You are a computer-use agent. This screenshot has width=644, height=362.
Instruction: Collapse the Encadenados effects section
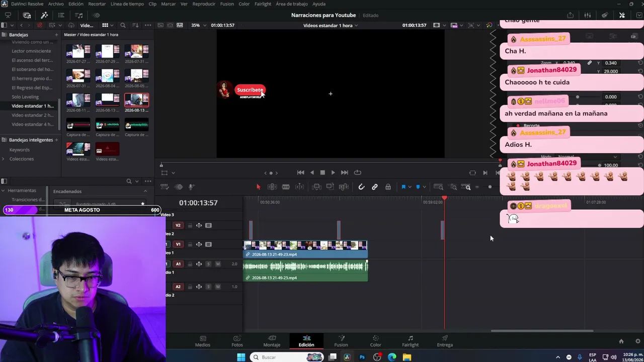tap(145, 191)
